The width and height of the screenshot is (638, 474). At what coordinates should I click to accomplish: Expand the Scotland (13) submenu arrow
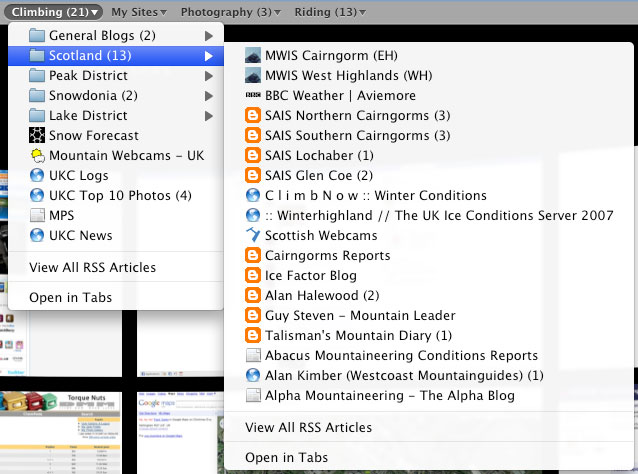209,56
